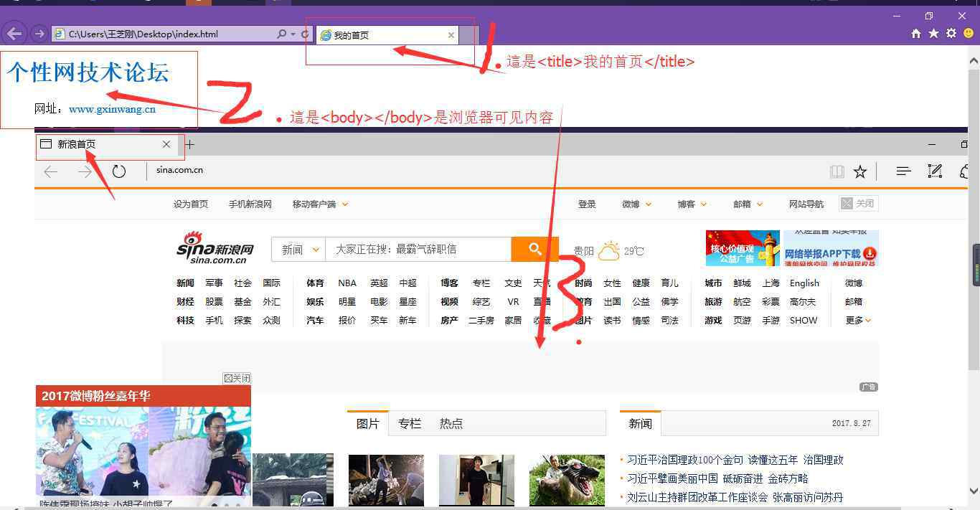The image size is (980, 510).
Task: Open a new tab in Edge
Action: [190, 144]
